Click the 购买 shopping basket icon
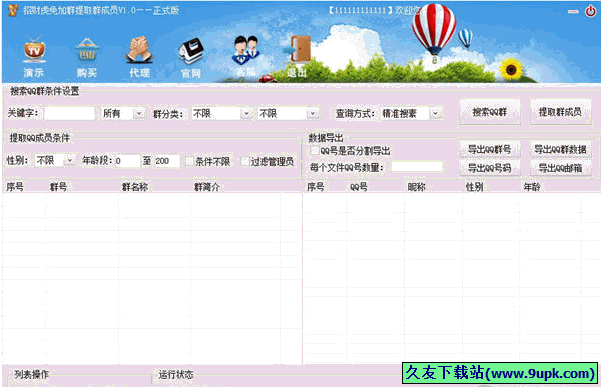Viewport: 601px width, 387px height. [87, 57]
